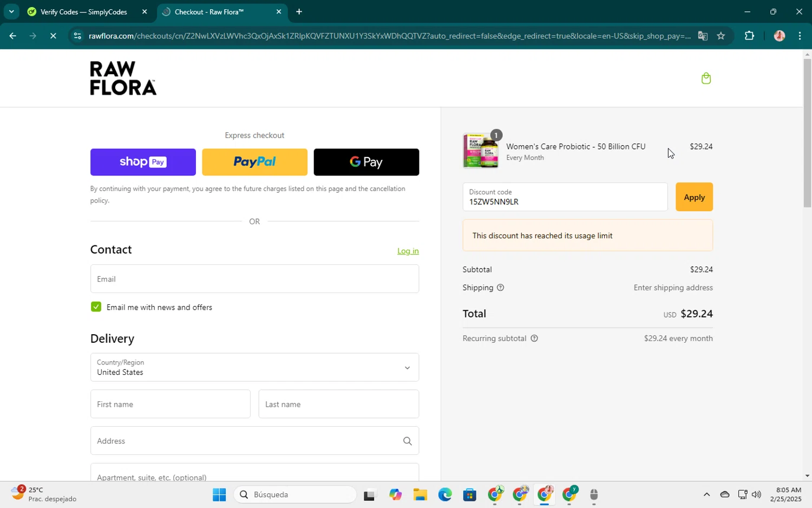Viewport: 812px width, 508px height.
Task: Go back to the previous page
Action: [12, 36]
